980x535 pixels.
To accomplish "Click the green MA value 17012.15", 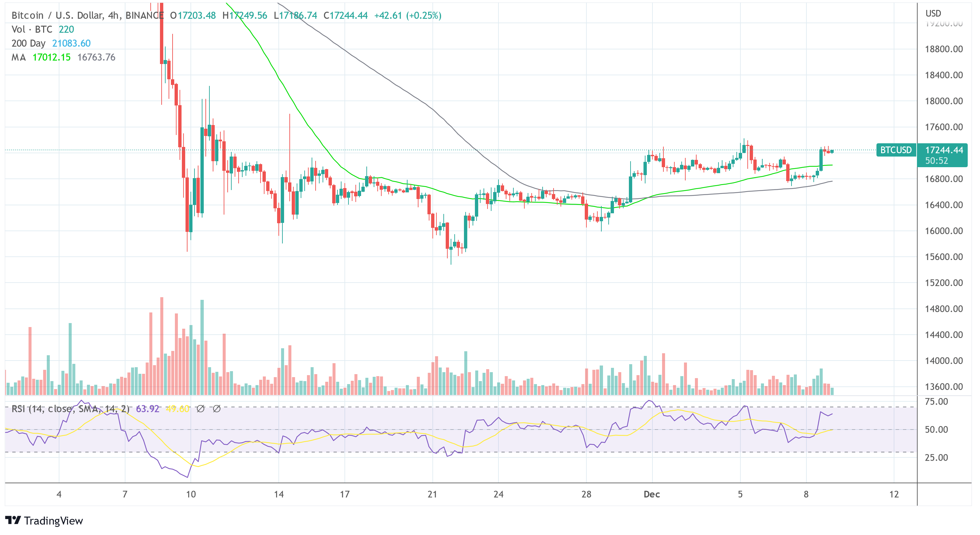I will pos(51,57).
